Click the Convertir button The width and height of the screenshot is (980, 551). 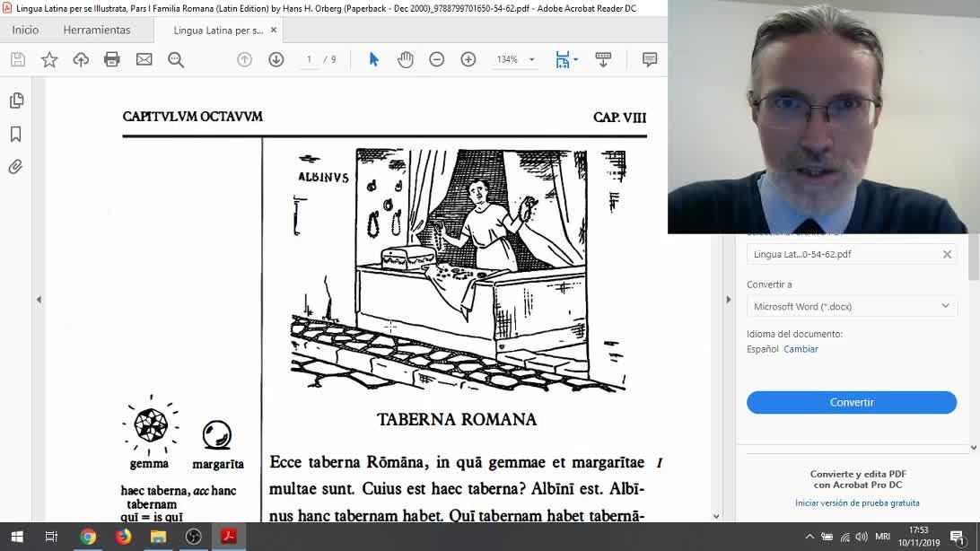[852, 402]
